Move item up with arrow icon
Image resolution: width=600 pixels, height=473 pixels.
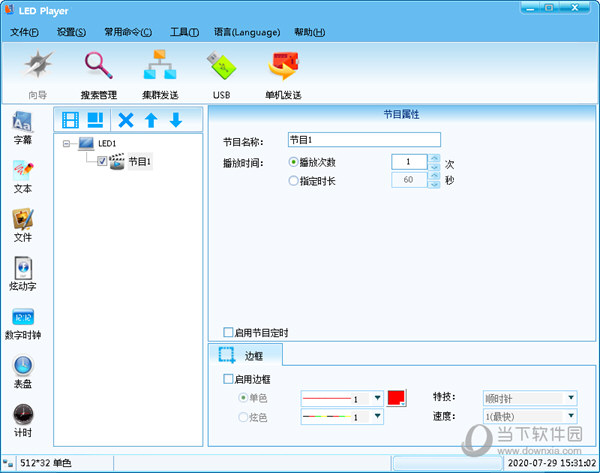click(151, 120)
